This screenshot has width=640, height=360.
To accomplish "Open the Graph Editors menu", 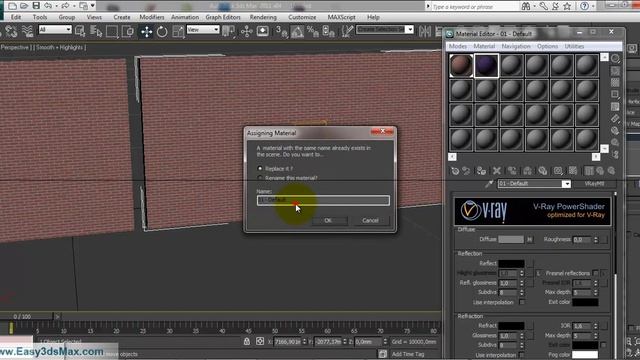I will pyautogui.click(x=223, y=17).
